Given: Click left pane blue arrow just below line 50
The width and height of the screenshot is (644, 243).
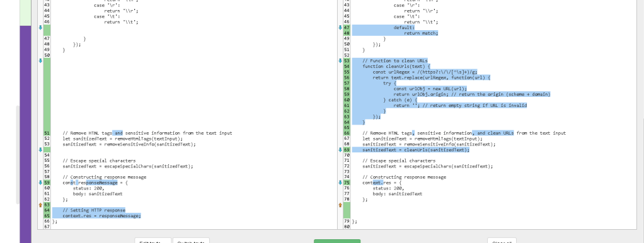Looking at the screenshot, I should 40,60.
